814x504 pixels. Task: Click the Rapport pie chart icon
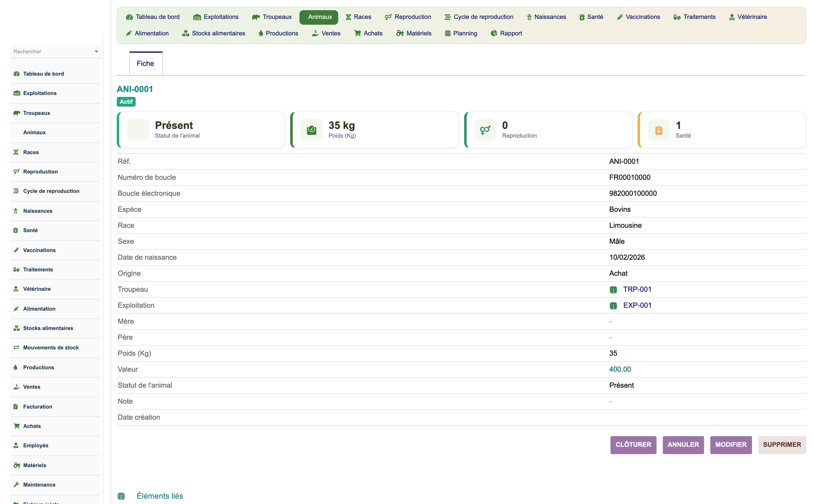point(494,33)
